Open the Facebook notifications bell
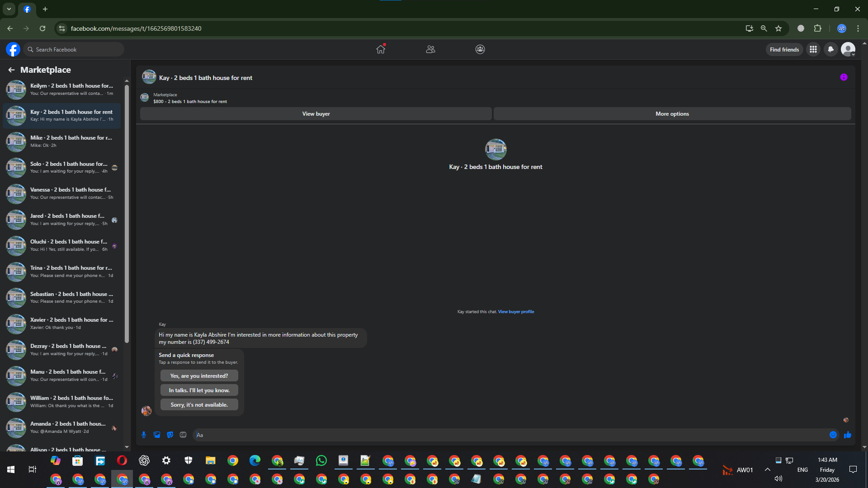 point(830,49)
